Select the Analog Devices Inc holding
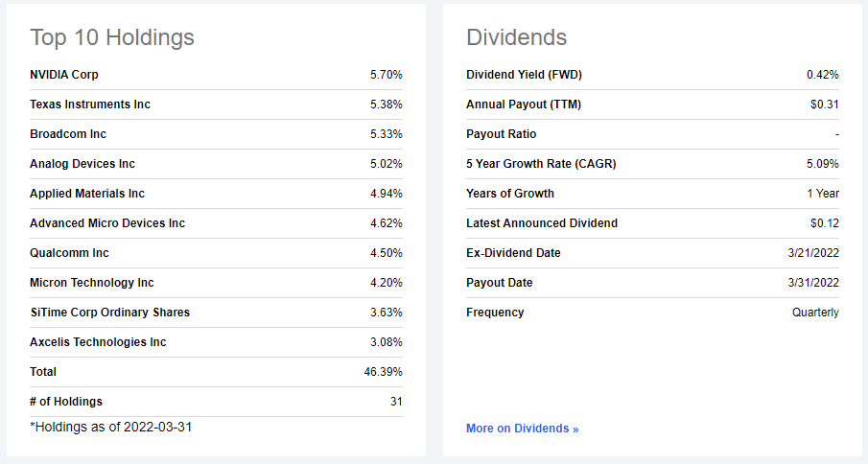Image resolution: width=868 pixels, height=464 pixels. (x=82, y=164)
